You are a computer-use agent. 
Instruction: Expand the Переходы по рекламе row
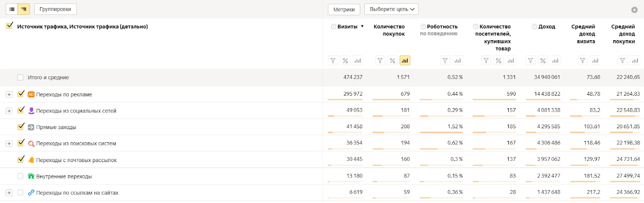tap(9, 94)
